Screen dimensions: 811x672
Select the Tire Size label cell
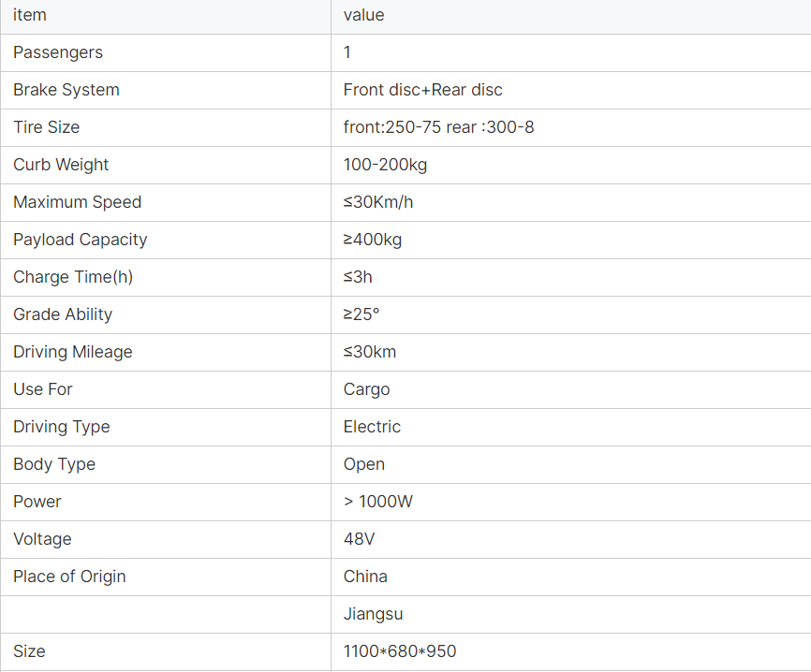click(x=46, y=127)
